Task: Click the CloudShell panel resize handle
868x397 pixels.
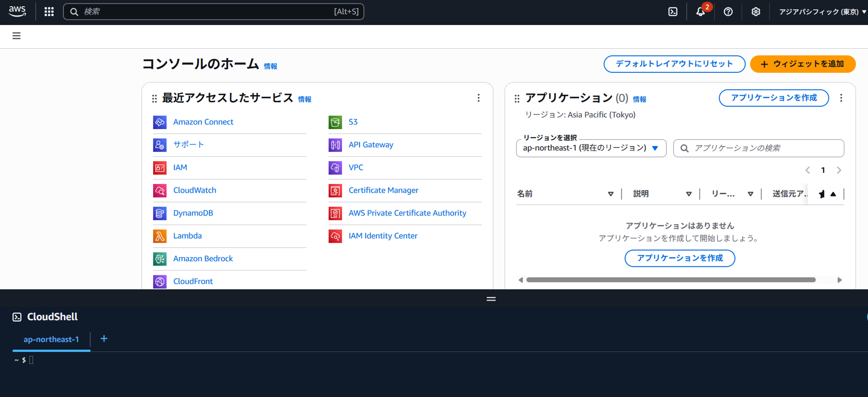Action: click(491, 299)
